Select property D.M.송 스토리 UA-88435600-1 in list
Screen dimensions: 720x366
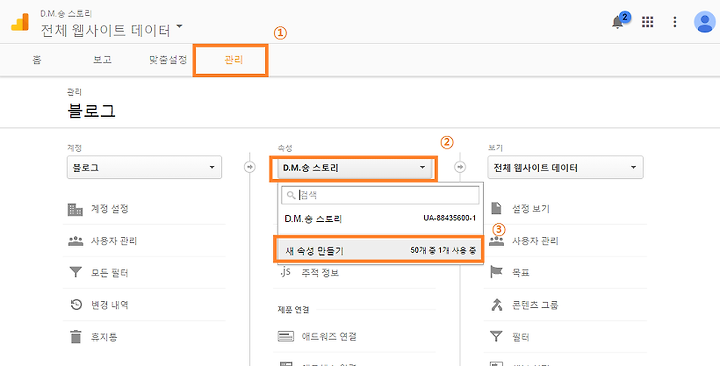point(380,219)
